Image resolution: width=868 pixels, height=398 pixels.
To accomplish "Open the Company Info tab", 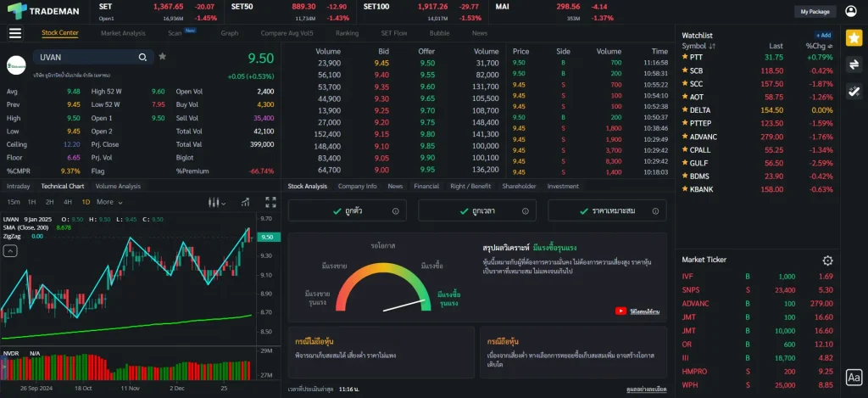I will pos(357,186).
